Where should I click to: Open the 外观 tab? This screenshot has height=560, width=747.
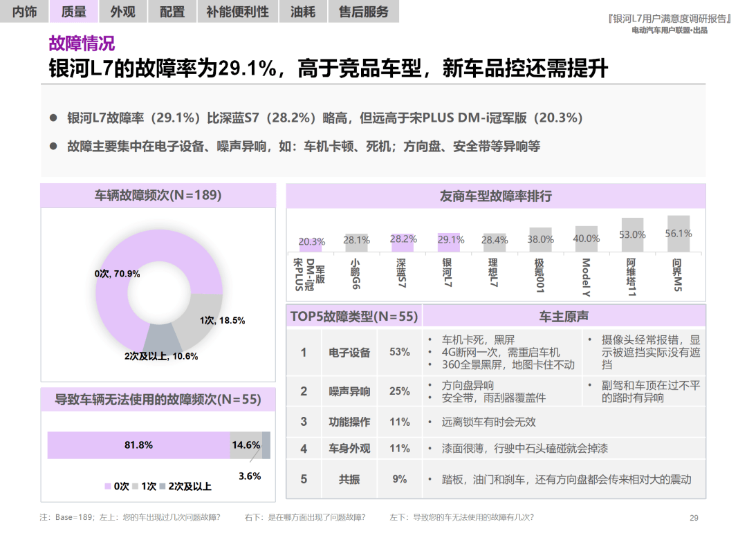123,12
